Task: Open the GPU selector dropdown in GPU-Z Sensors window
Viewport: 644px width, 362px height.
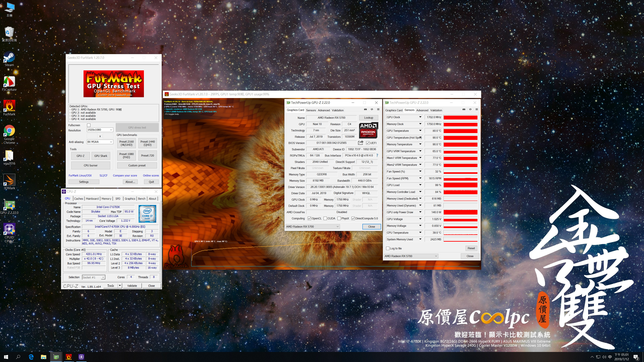Action: 411,256
